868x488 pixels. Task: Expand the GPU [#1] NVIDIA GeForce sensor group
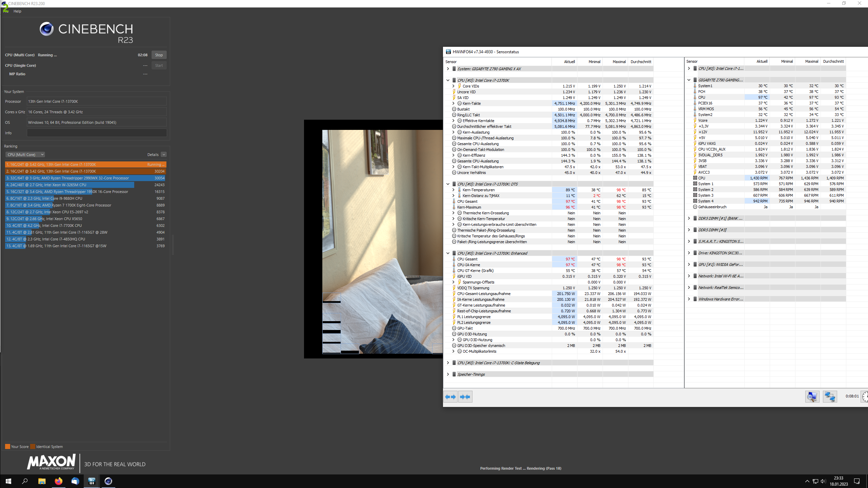click(689, 265)
